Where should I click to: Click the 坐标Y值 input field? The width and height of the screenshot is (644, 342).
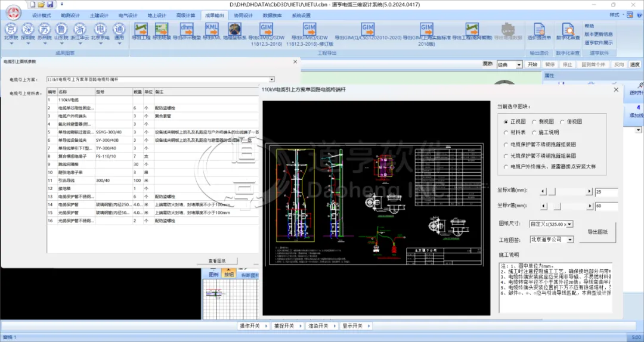(605, 206)
